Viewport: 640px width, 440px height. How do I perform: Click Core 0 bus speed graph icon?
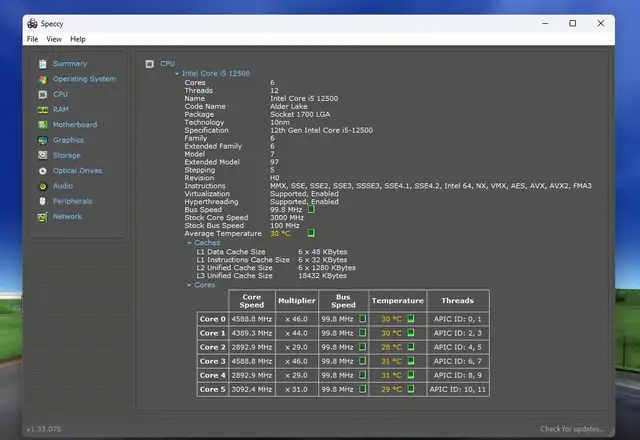362,319
